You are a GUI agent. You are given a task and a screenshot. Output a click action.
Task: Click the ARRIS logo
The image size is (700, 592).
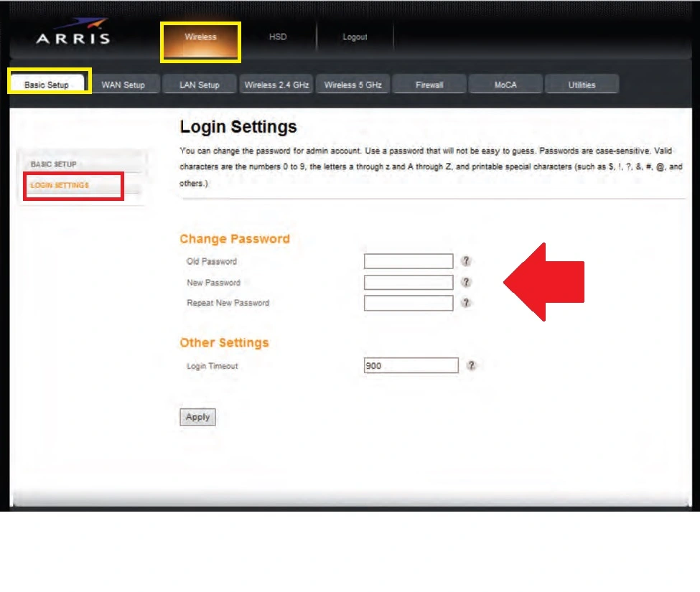click(x=73, y=37)
